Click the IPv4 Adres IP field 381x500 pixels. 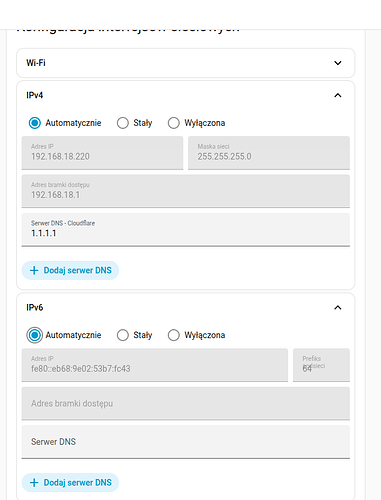(x=102, y=153)
